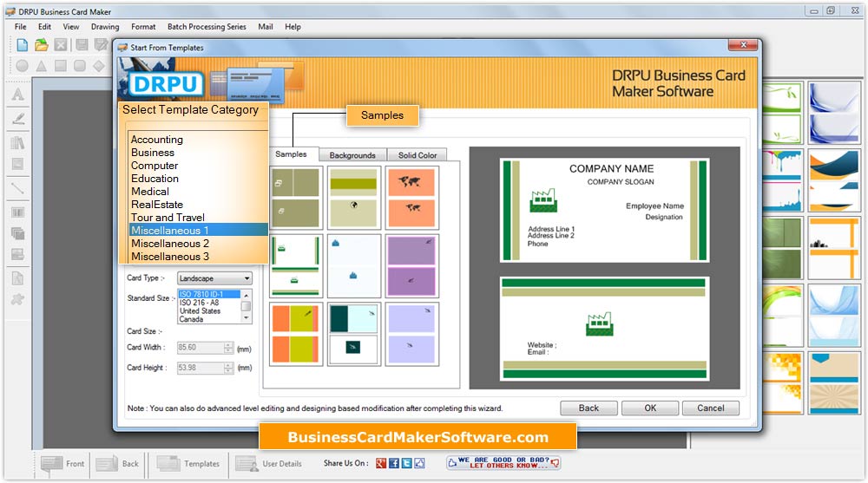This screenshot has width=868, height=483.
Task: Select Business template category
Action: pyautogui.click(x=153, y=152)
